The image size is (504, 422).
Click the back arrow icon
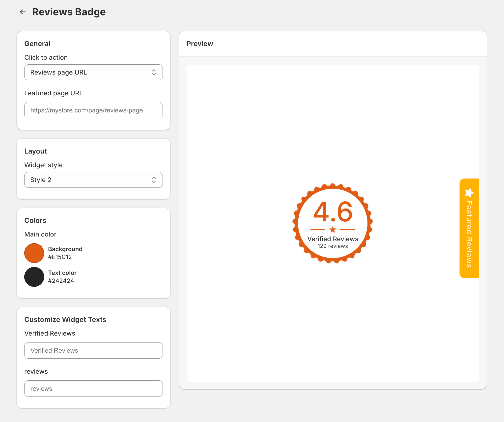(x=23, y=12)
